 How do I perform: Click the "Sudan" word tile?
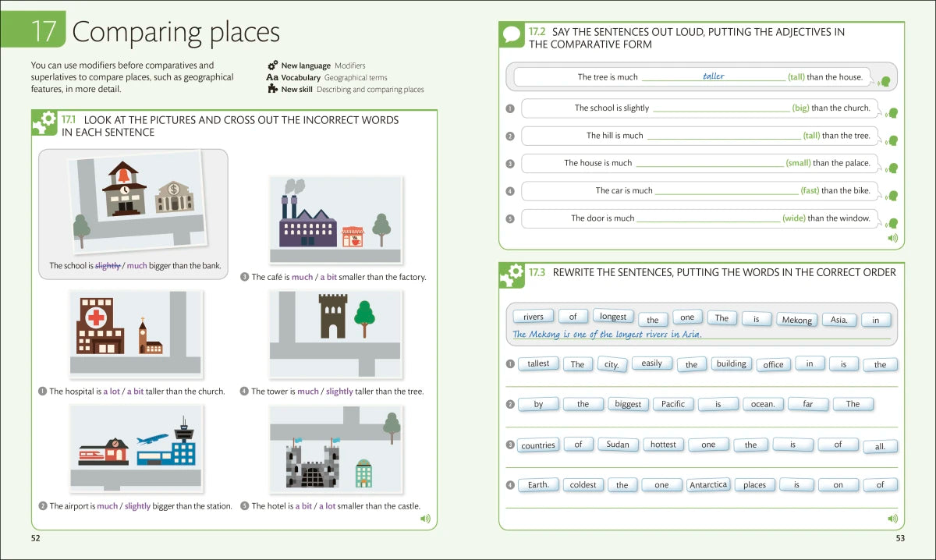(x=617, y=445)
